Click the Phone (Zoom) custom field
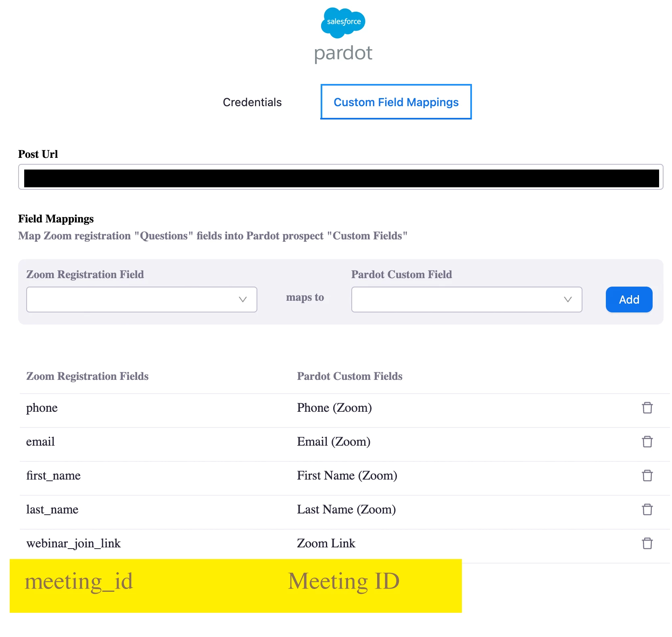The height and width of the screenshot is (637, 672). point(334,408)
